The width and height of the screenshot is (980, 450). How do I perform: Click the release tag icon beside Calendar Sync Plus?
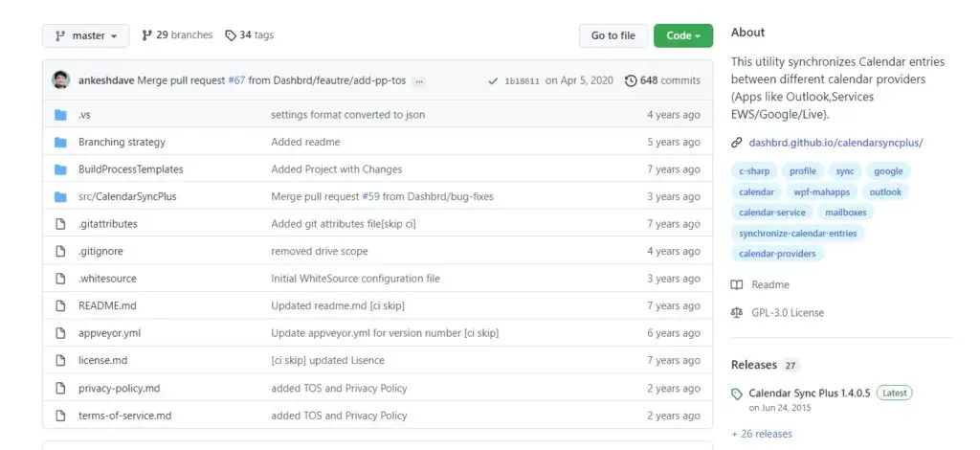coord(737,394)
